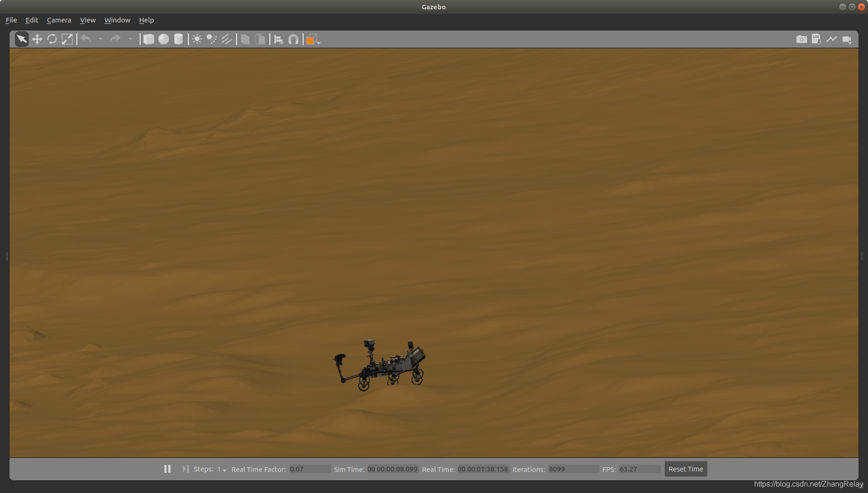Click the paste icon in toolbar

pyautogui.click(x=260, y=39)
